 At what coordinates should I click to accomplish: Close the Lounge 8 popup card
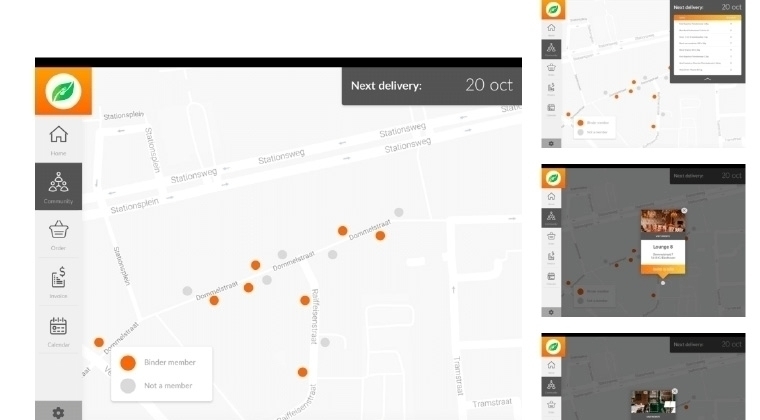point(684,211)
